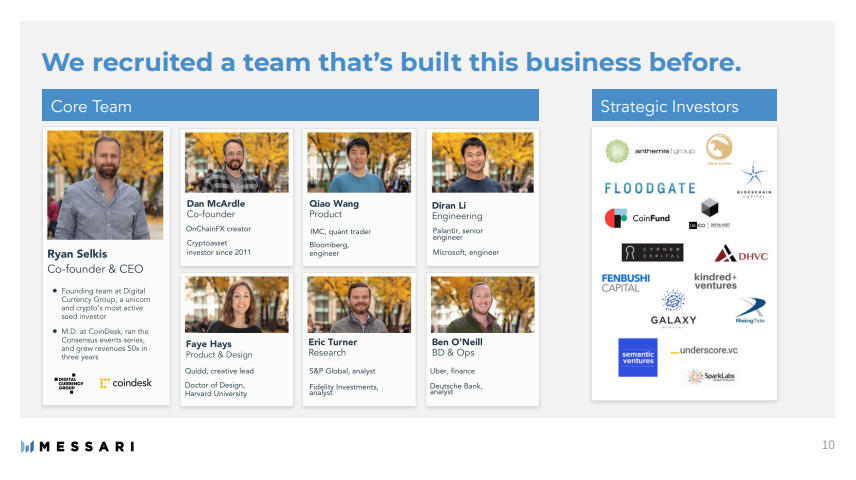Click the RisingTide logo
The width and height of the screenshot is (856, 480).
tap(751, 311)
